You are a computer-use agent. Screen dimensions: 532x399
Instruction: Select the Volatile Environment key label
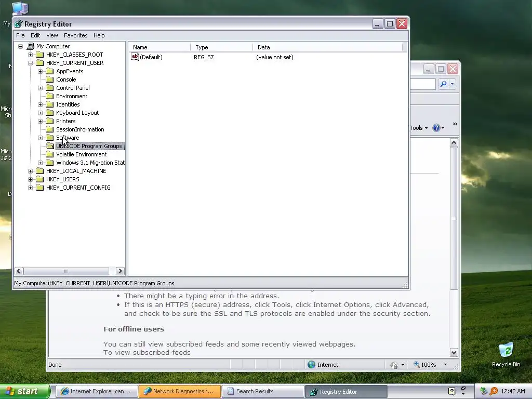(82, 154)
